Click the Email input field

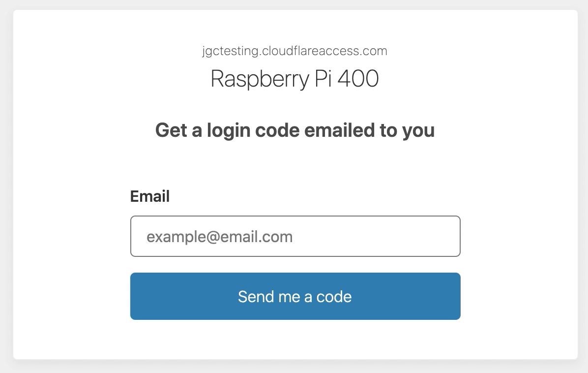coord(295,236)
